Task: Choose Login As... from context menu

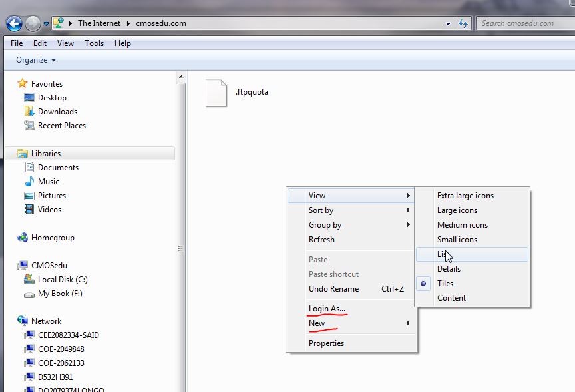Action: pos(327,309)
